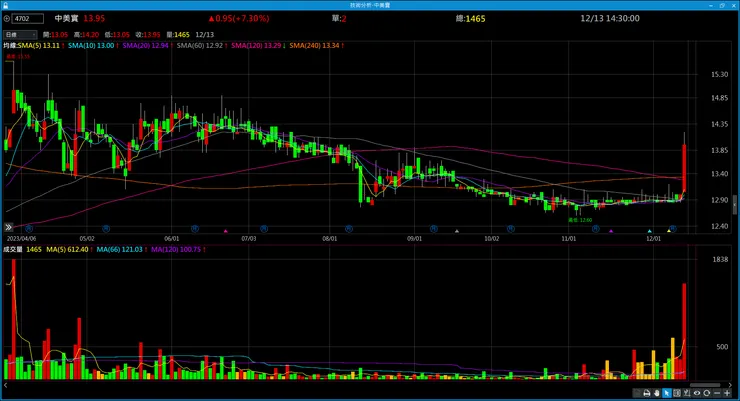
Task: Open the 日線 period dropdown
Action: pyautogui.click(x=20, y=35)
